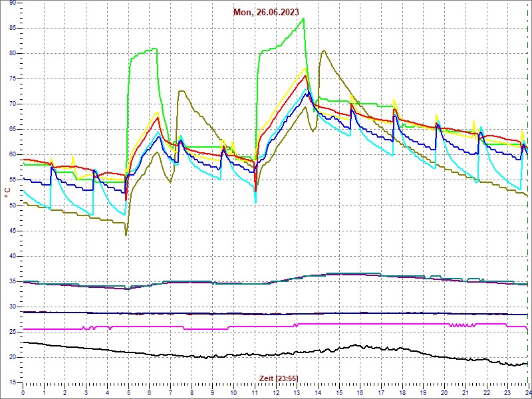Click hour 11 on the time axis
The height and width of the screenshot is (399, 532).
(255, 393)
